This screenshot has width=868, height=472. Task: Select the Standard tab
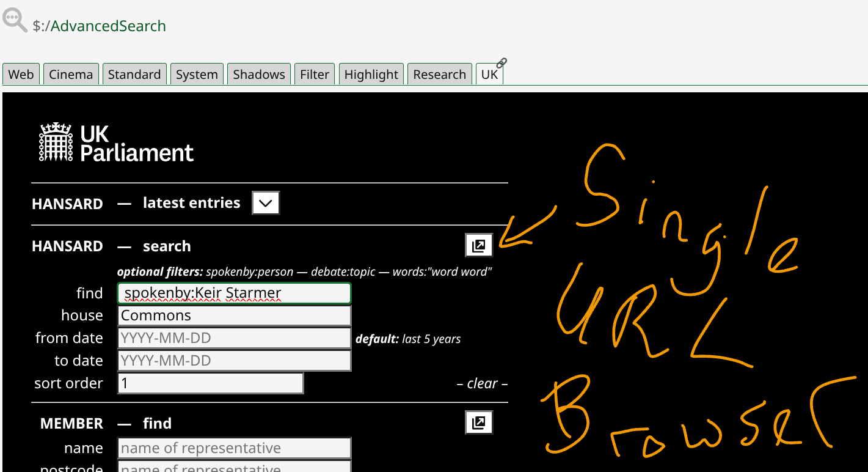click(134, 75)
